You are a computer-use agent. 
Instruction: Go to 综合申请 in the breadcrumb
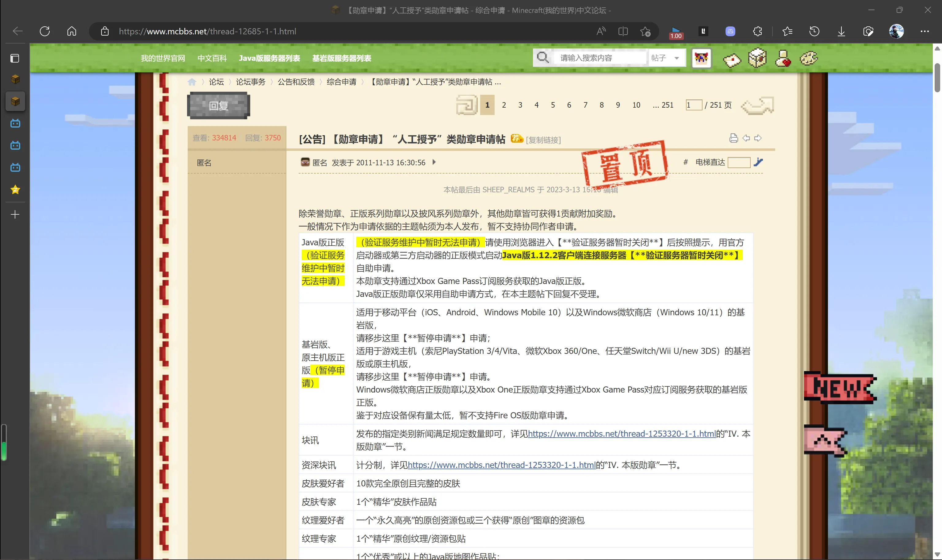point(341,82)
